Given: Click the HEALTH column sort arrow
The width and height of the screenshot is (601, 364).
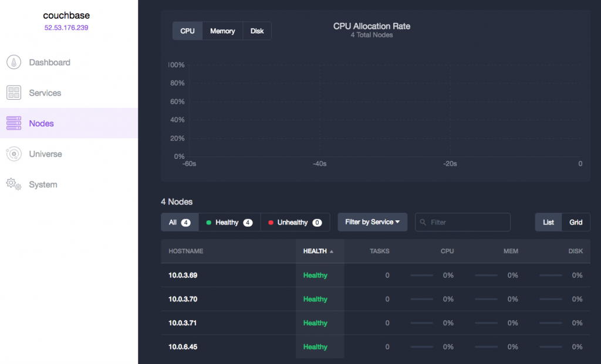Looking at the screenshot, I should pyautogui.click(x=332, y=251).
